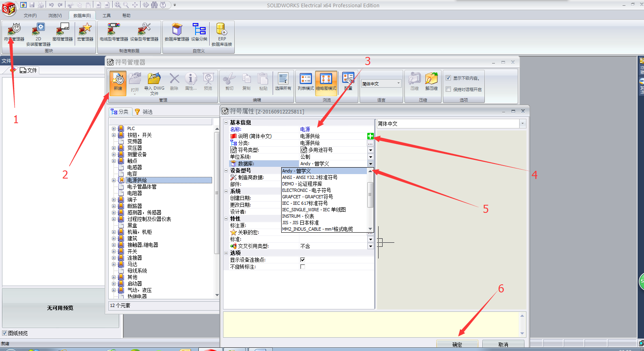Toggle the 显示下级内容 checkbox
Viewport: 644px width, 351px height.
pyautogui.click(x=448, y=78)
